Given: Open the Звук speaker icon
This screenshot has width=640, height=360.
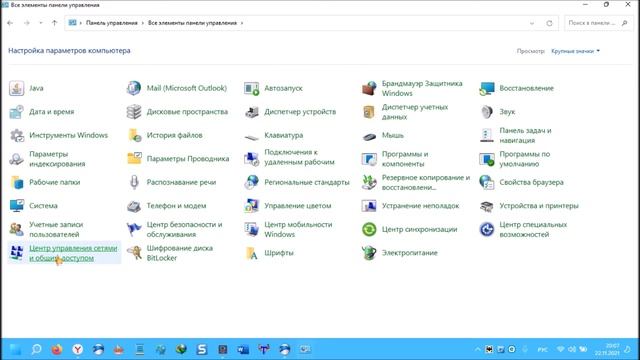Looking at the screenshot, I should tap(487, 112).
